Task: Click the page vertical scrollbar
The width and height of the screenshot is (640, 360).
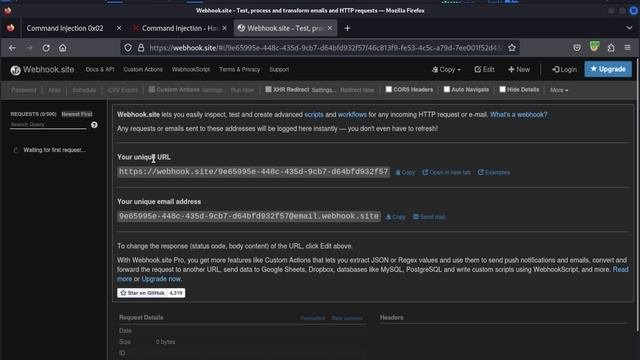Action: [x=637, y=196]
